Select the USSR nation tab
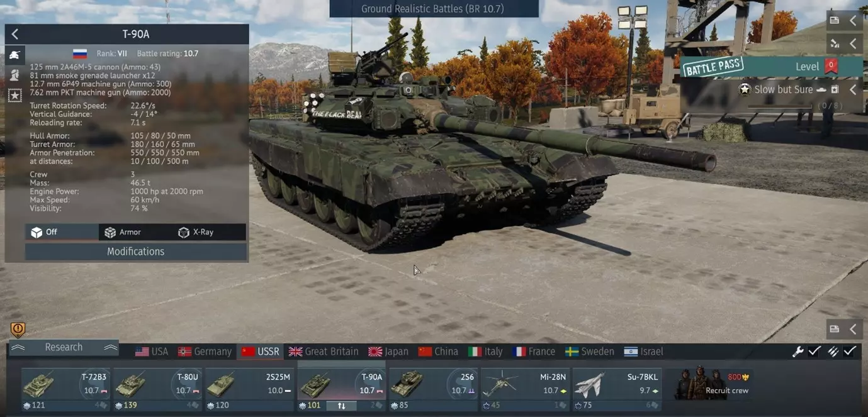This screenshot has height=417, width=868. (x=261, y=352)
